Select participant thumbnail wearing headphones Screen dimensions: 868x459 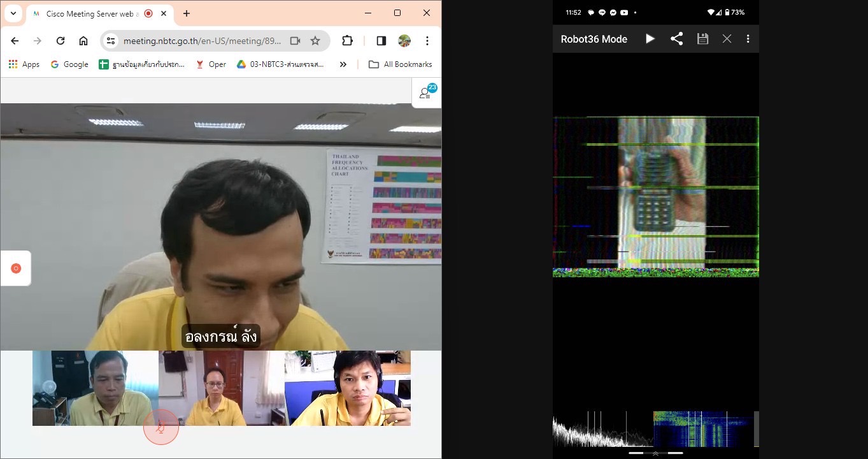point(348,388)
